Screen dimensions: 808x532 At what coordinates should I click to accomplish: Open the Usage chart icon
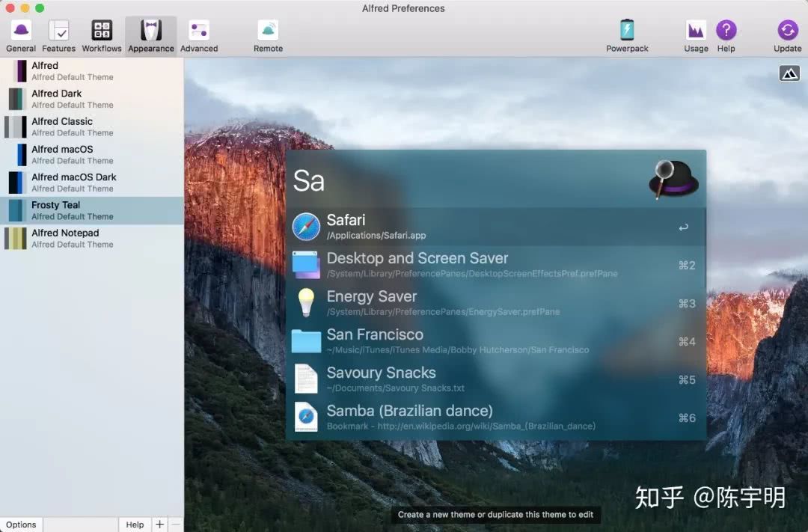coord(696,30)
